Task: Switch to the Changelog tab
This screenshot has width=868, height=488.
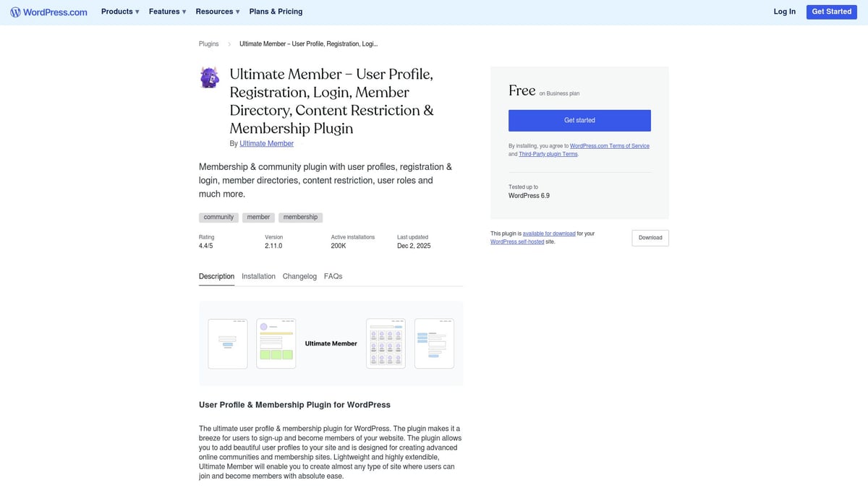Action: coord(299,276)
